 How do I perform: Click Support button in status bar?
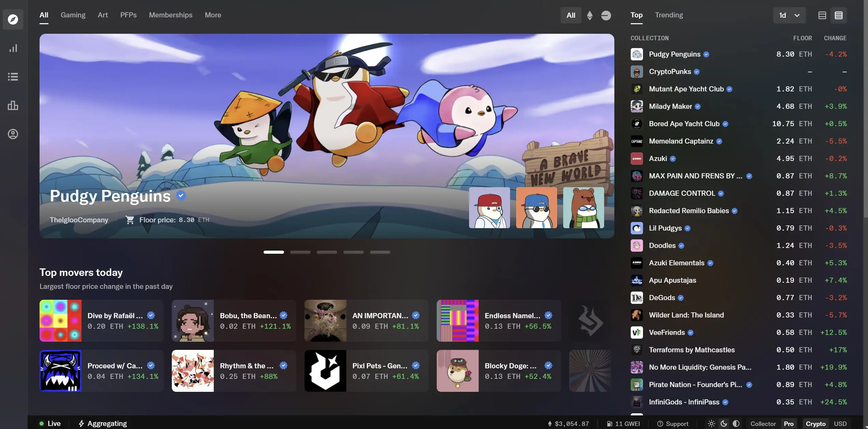click(x=674, y=423)
